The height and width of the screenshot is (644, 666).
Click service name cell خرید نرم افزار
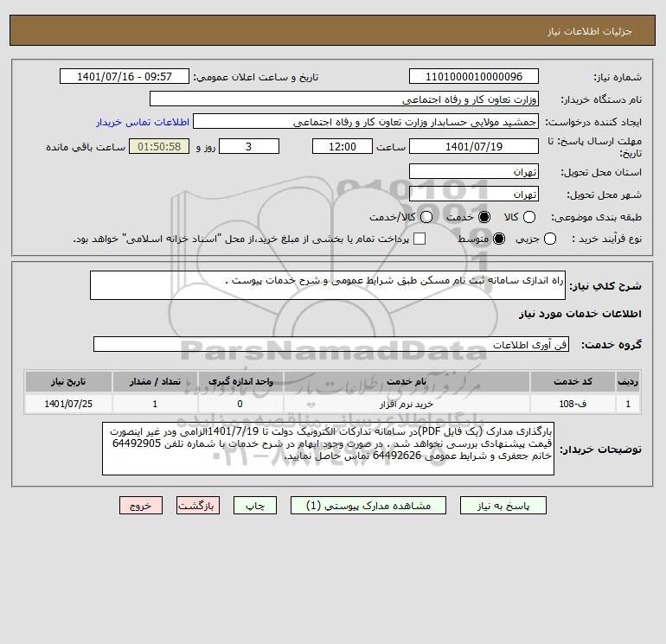(x=407, y=404)
